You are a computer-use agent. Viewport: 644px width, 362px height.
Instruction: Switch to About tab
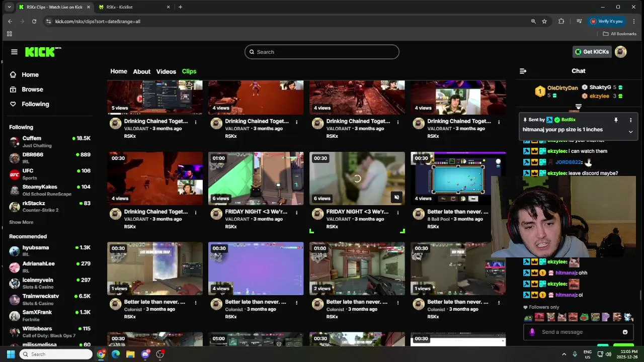pos(142,71)
